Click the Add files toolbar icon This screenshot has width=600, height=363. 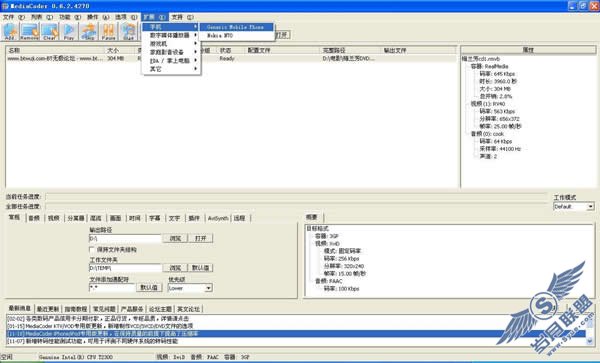pos(10,31)
